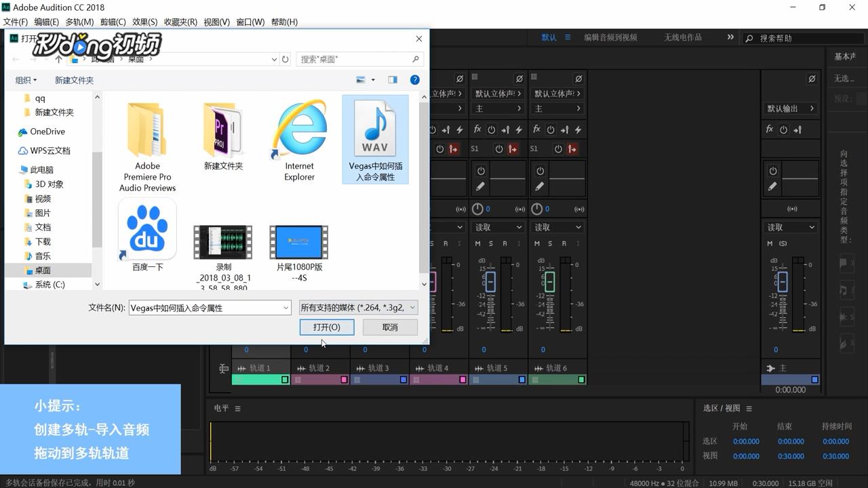Toggle pre/post fader effects on master strip
Image resolution: width=868 pixels, height=488 pixels.
[797, 129]
